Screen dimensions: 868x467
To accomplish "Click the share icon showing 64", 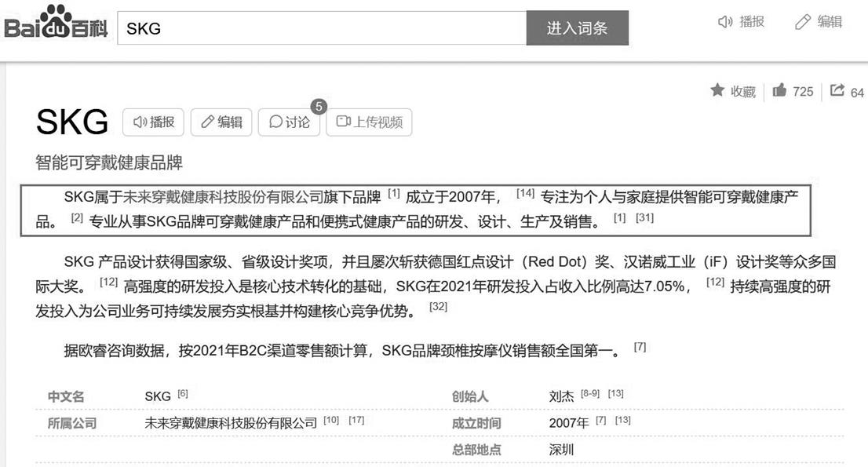I will pos(837,91).
